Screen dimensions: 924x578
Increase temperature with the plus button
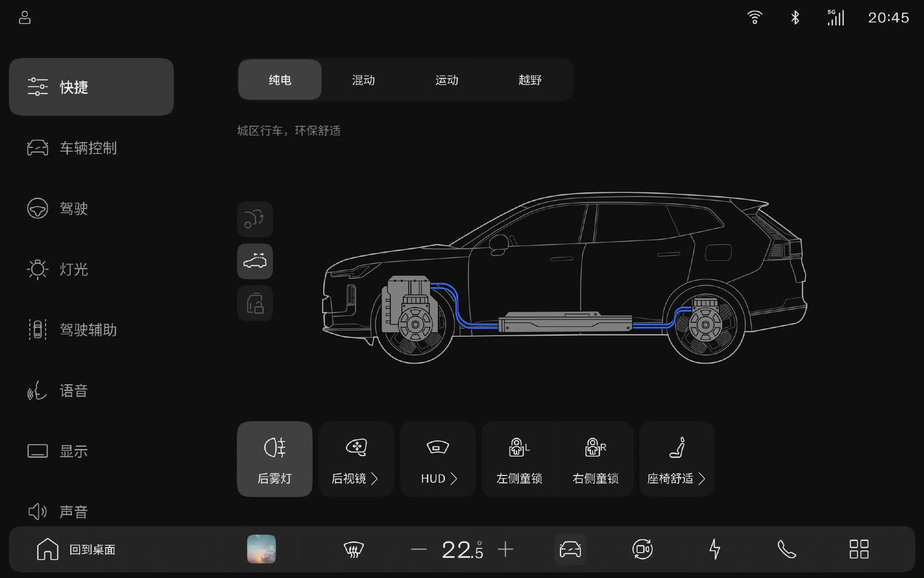[505, 549]
